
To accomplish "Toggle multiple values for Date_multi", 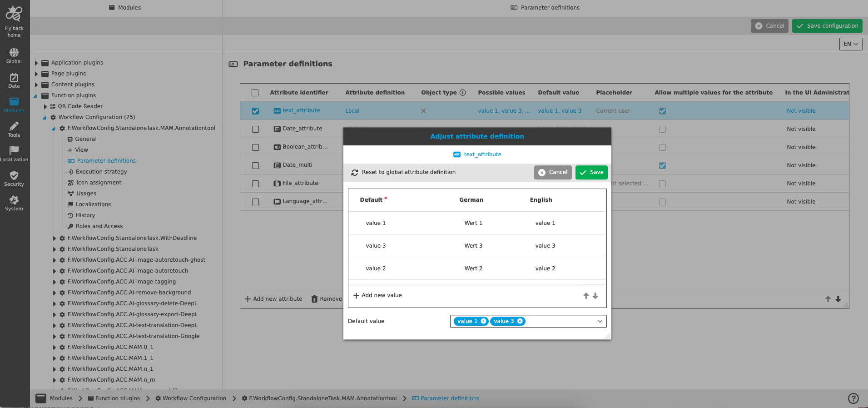I will pos(662,165).
